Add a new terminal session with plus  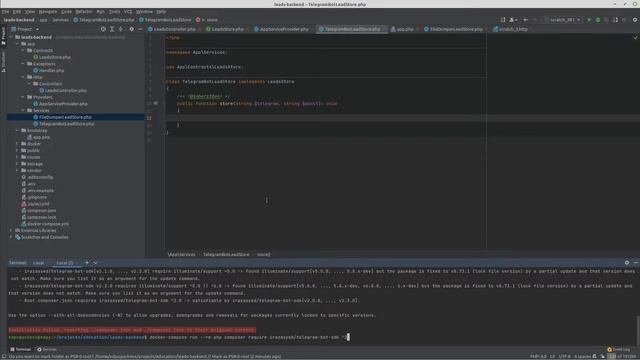click(x=87, y=263)
